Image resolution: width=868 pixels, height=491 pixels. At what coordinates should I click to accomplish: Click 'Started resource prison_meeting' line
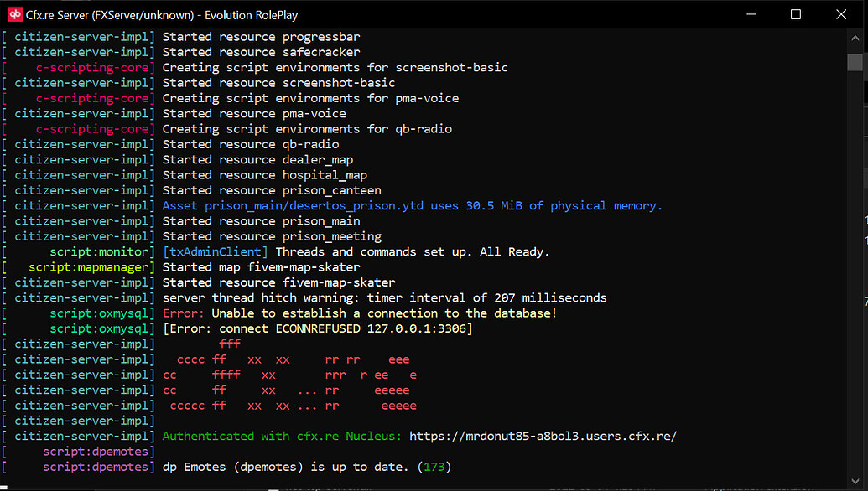272,236
